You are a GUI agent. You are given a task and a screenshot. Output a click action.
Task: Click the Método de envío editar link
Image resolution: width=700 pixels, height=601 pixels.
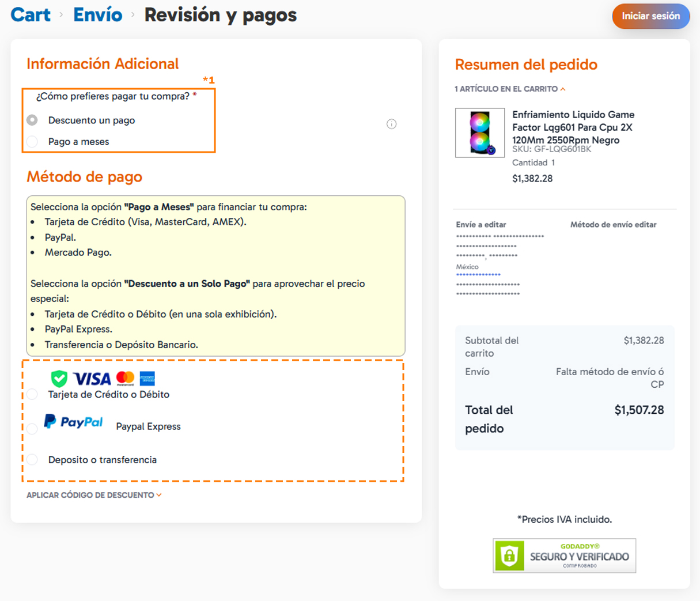click(x=613, y=225)
